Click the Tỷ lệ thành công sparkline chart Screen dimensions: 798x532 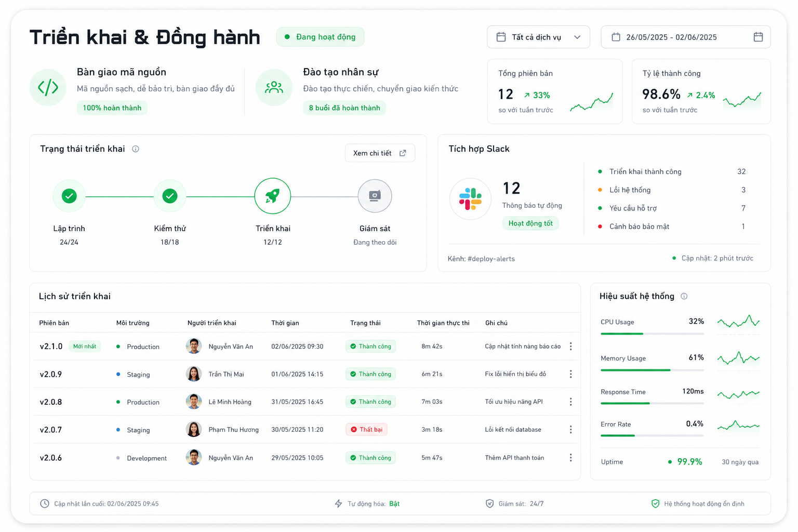[x=742, y=100]
